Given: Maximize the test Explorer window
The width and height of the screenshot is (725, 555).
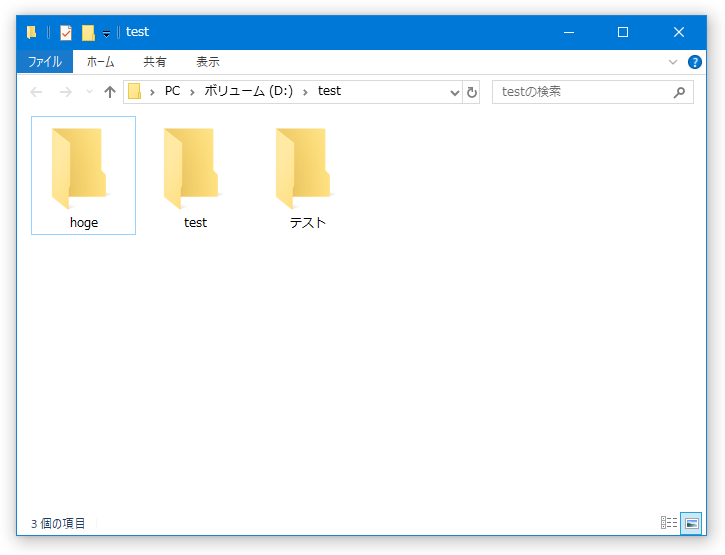Looking at the screenshot, I should coord(623,32).
